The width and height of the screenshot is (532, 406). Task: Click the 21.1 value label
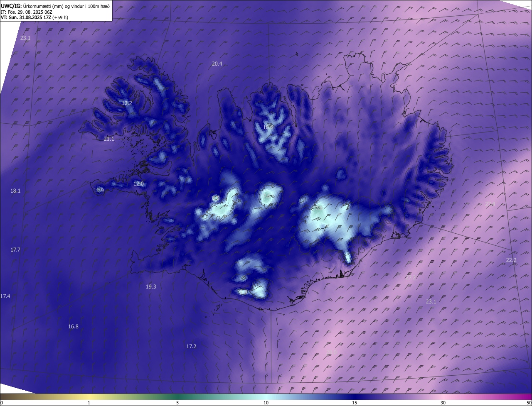pyautogui.click(x=109, y=139)
